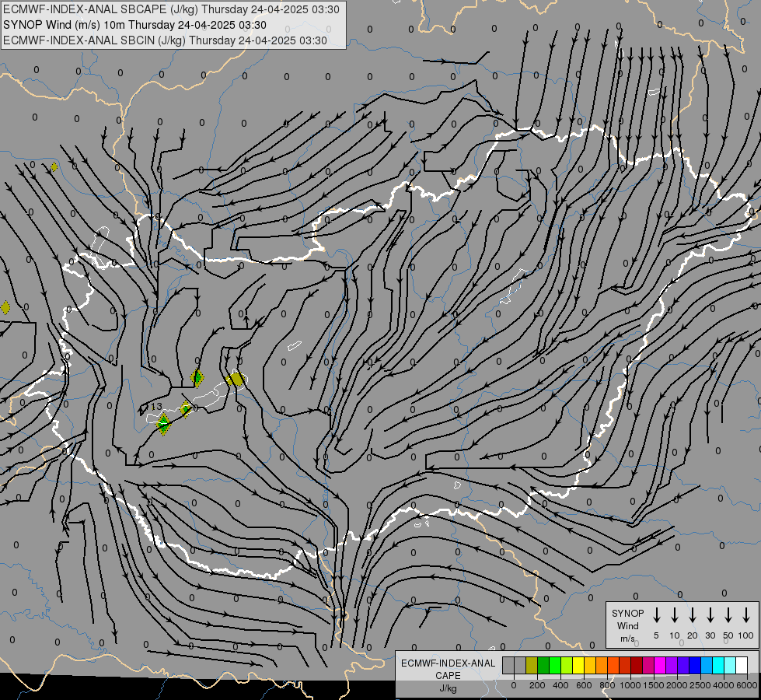Click the 50 m/s wind arrow in legend
This screenshot has height=700, width=761.
[728, 615]
